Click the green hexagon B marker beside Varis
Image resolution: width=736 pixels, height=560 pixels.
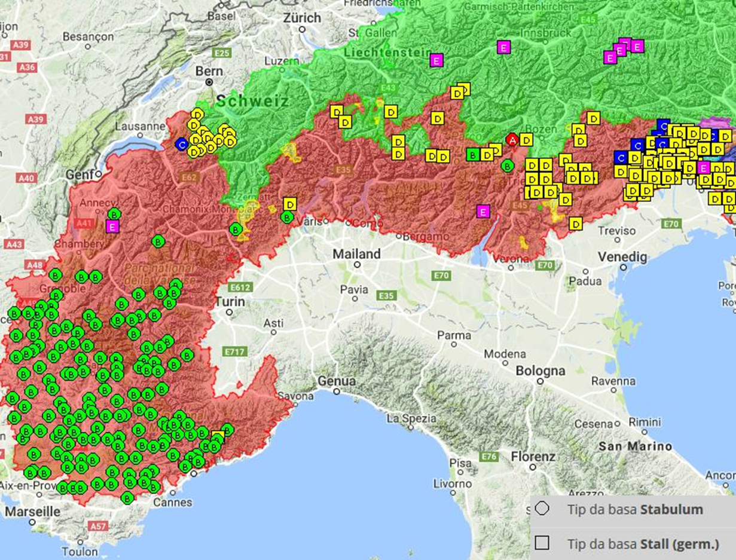coord(287,217)
